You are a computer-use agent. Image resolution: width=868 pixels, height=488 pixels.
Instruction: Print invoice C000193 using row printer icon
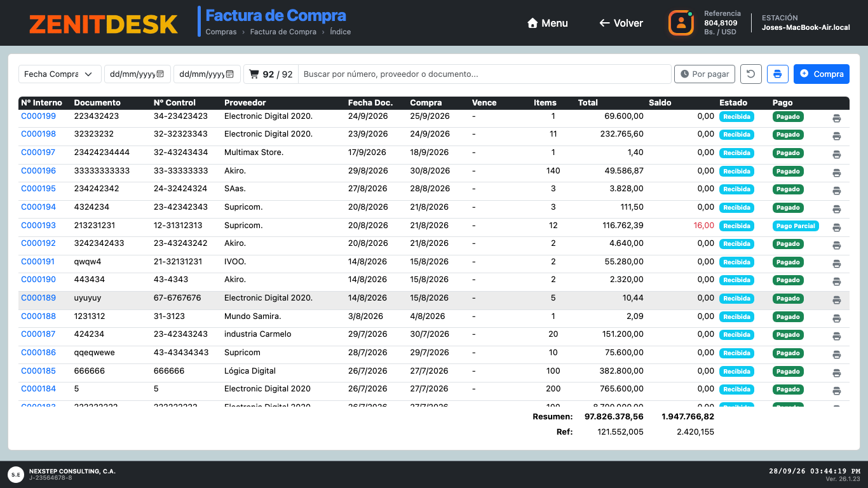pyautogui.click(x=836, y=227)
